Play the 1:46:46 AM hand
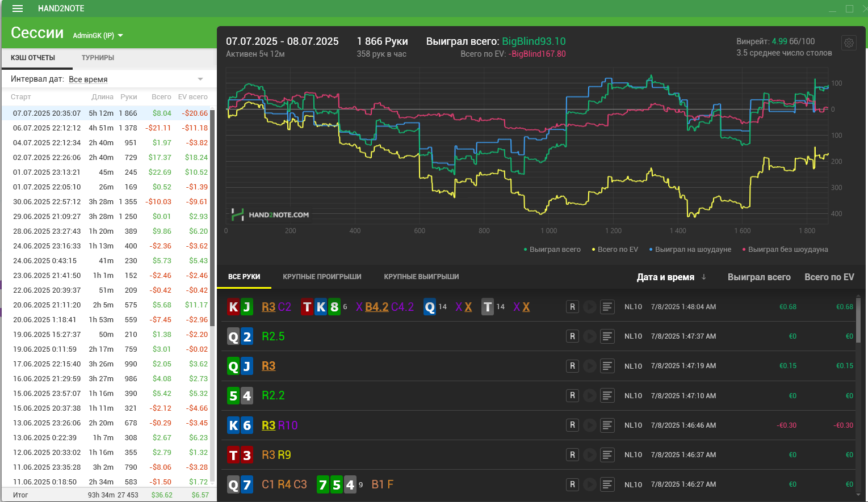Image resolution: width=868 pixels, height=502 pixels. click(x=590, y=425)
